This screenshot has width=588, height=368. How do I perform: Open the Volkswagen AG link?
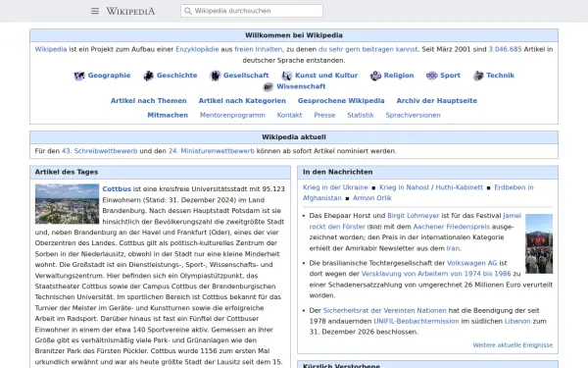coord(471,263)
